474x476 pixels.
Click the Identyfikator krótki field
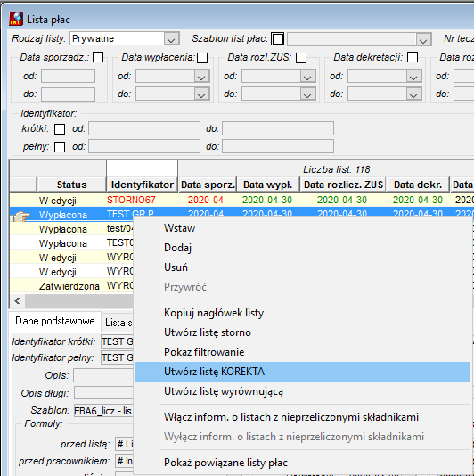pyautogui.click(x=117, y=341)
